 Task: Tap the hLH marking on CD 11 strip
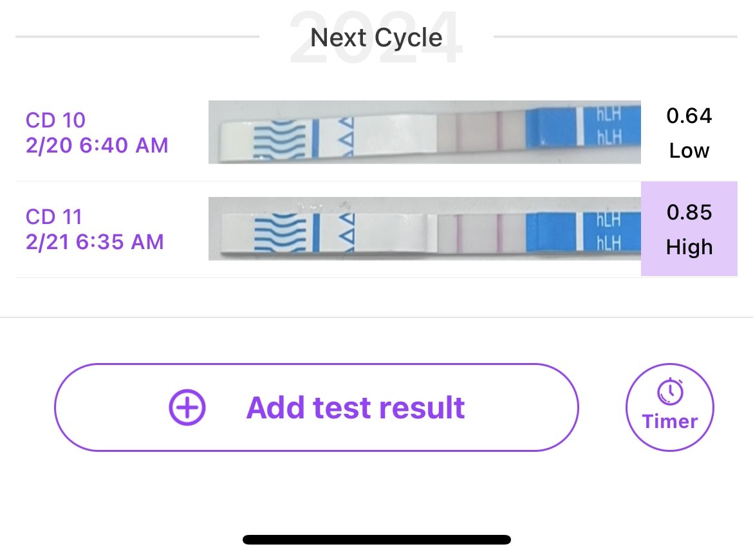click(609, 231)
